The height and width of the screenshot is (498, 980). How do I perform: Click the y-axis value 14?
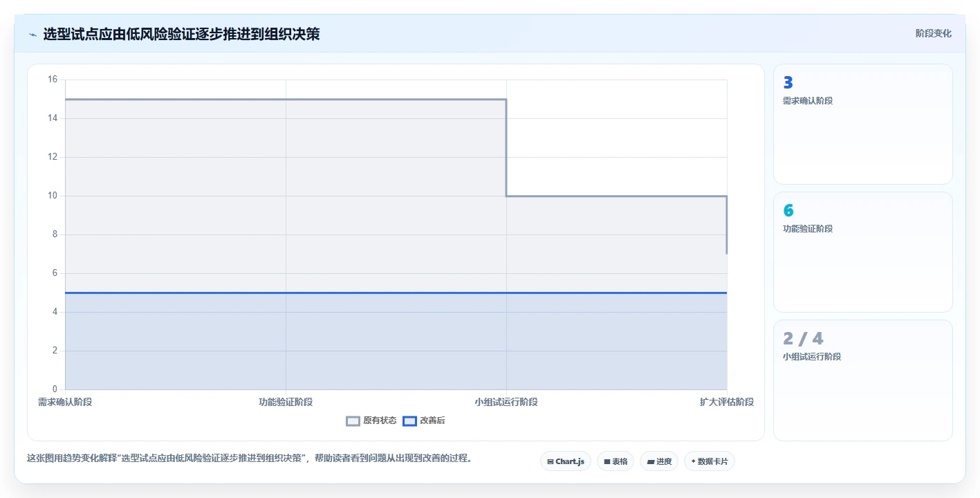click(53, 118)
